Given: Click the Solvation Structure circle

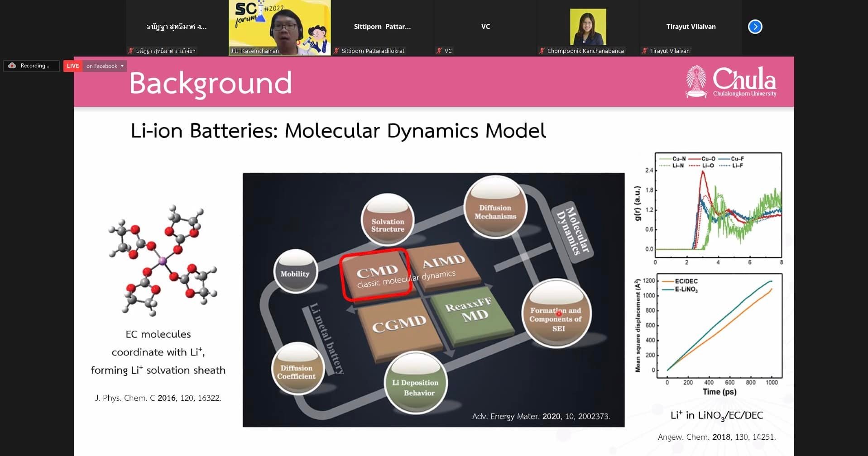Looking at the screenshot, I should click(388, 221).
